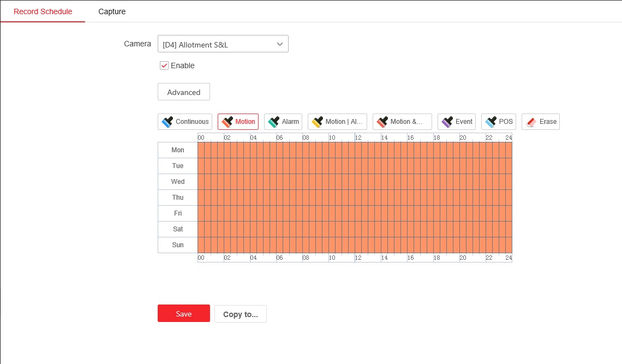Click the Advanced button
The height and width of the screenshot is (364, 622).
click(184, 92)
